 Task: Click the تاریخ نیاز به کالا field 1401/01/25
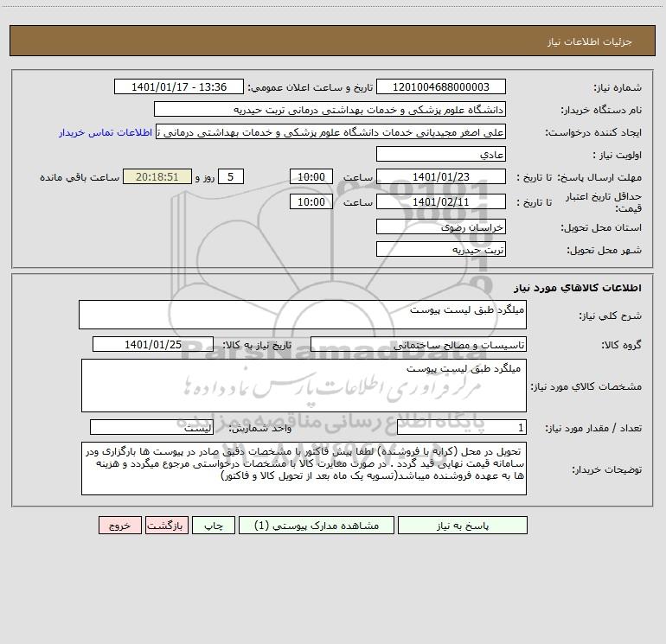[x=153, y=344]
